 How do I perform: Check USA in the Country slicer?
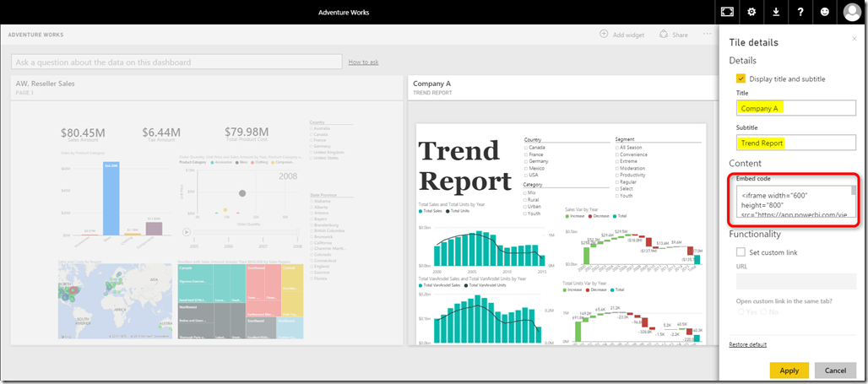click(526, 175)
